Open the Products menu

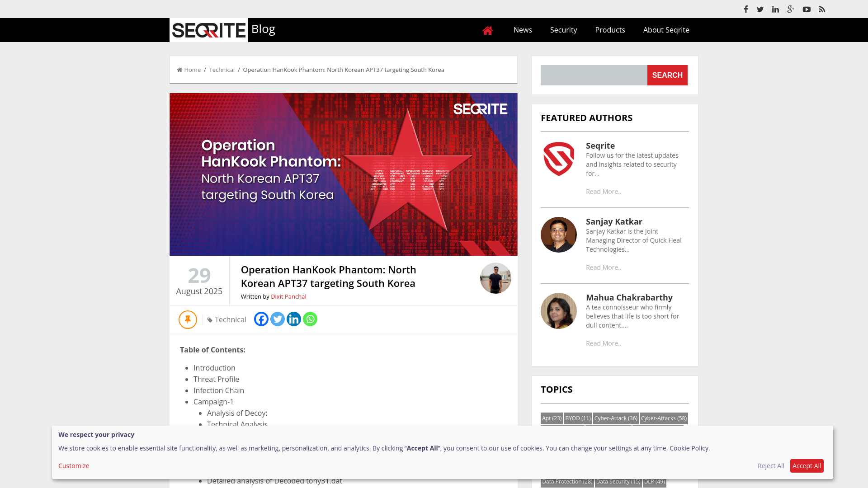610,30
